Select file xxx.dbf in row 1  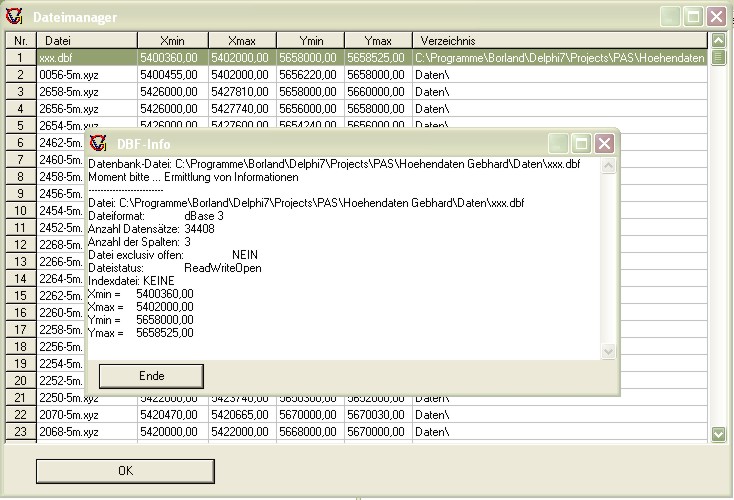(x=87, y=58)
